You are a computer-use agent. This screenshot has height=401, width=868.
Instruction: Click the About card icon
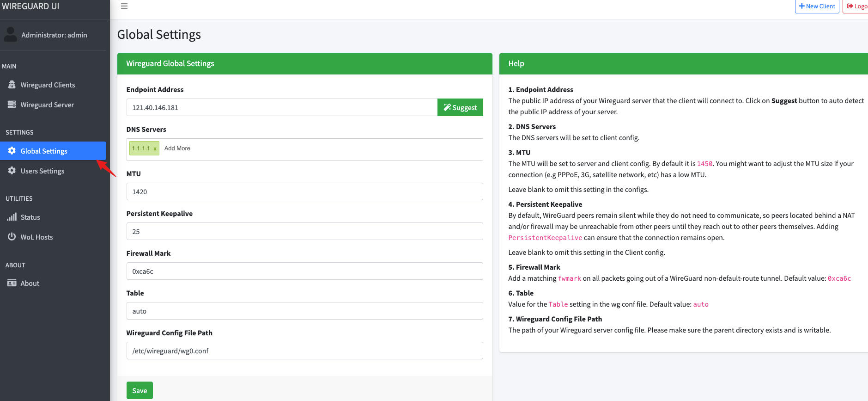point(12,283)
